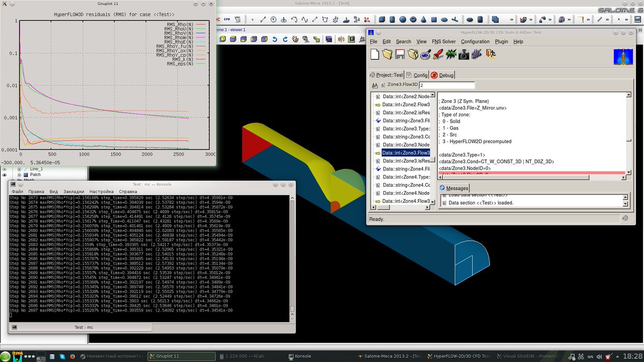The height and width of the screenshot is (362, 644).
Task: Open project folder icon in HyperFLOW toolbar
Action: [x=387, y=54]
